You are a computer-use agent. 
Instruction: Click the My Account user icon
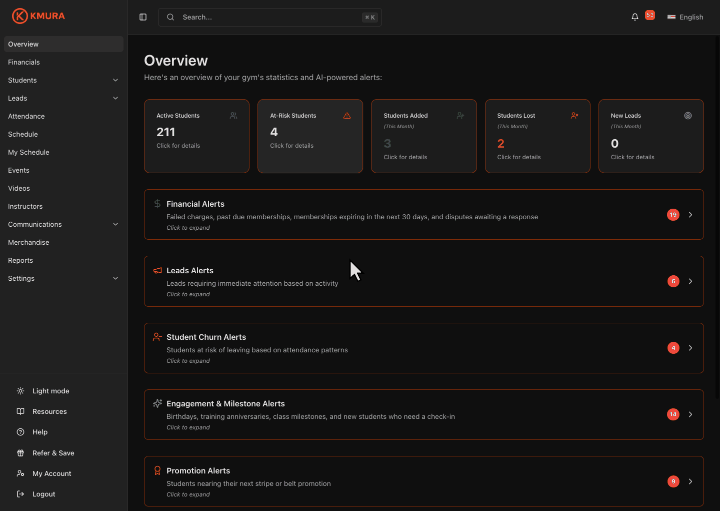20,473
